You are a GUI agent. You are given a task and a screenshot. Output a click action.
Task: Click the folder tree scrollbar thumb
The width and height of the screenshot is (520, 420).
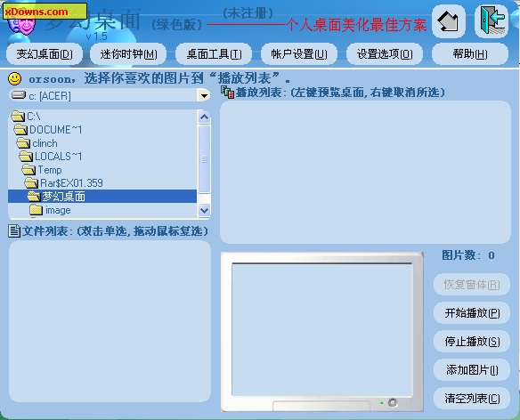[204, 158]
